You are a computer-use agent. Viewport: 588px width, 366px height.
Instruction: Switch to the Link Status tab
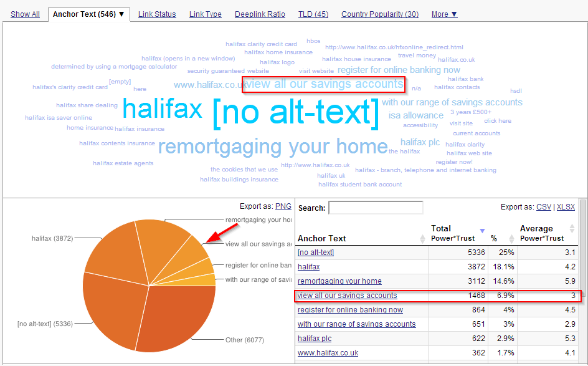[x=157, y=14]
